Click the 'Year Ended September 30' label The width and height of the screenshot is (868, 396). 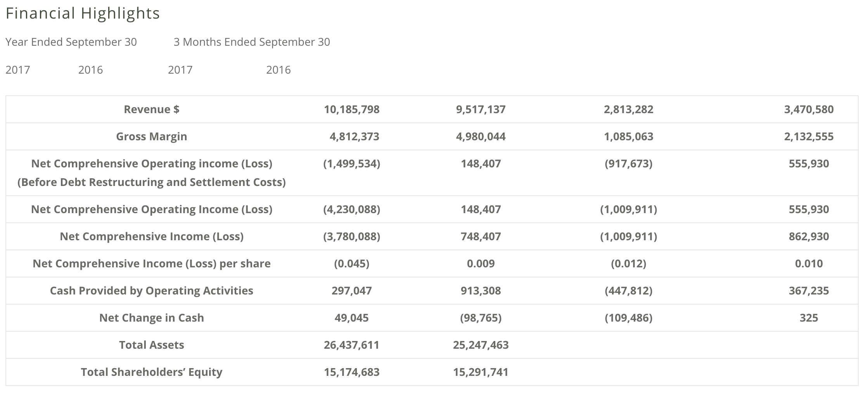(x=71, y=42)
